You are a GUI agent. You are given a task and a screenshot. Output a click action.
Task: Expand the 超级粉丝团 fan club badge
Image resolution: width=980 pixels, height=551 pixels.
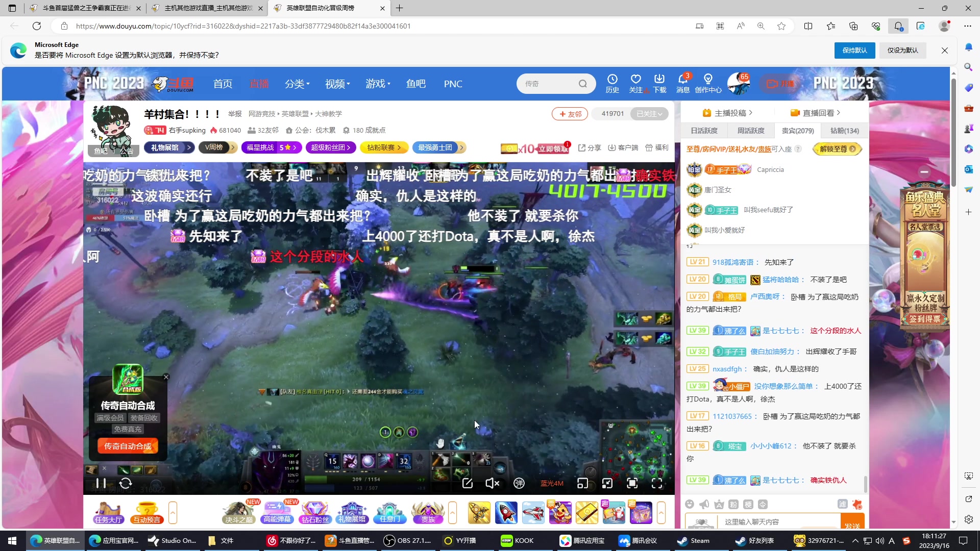click(x=331, y=147)
